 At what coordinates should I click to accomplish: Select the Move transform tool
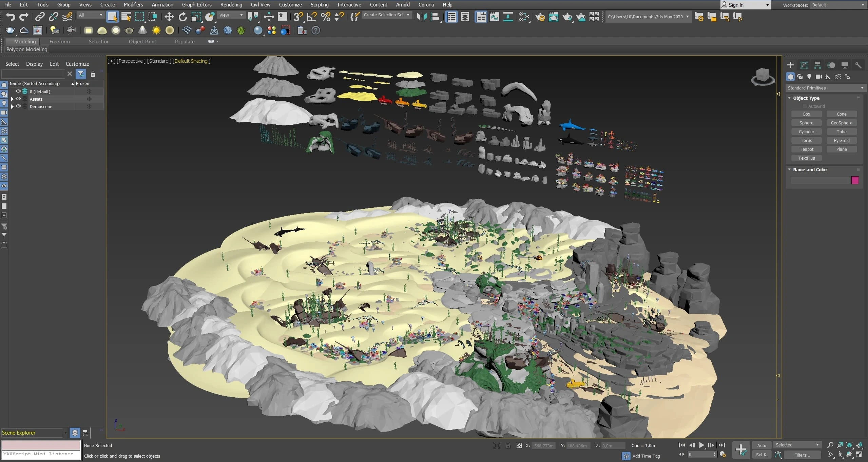click(x=169, y=17)
